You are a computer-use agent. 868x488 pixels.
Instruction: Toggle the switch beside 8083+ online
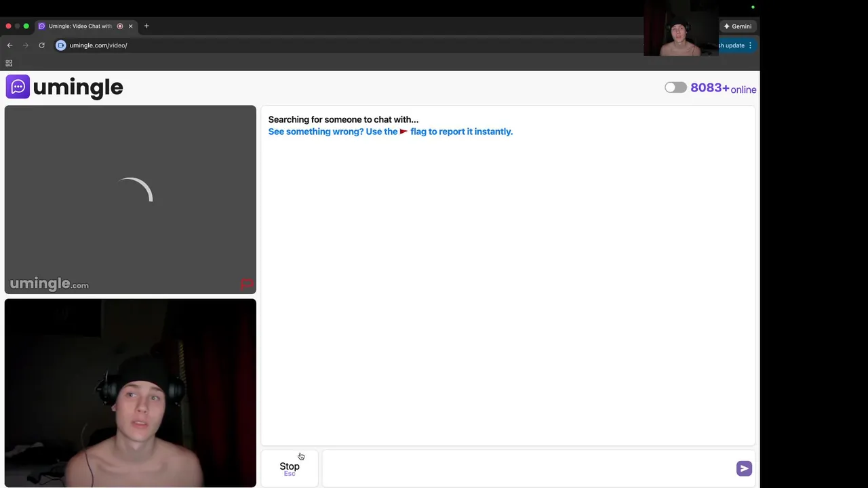(675, 87)
